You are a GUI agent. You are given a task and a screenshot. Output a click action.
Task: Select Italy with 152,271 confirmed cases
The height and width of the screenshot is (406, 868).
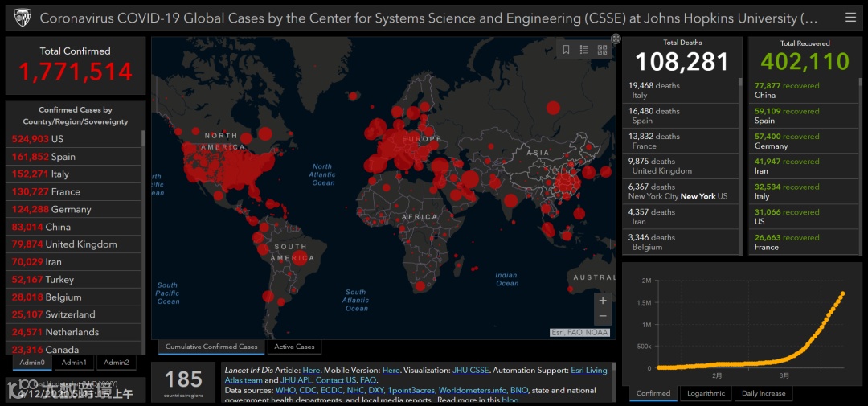point(76,174)
